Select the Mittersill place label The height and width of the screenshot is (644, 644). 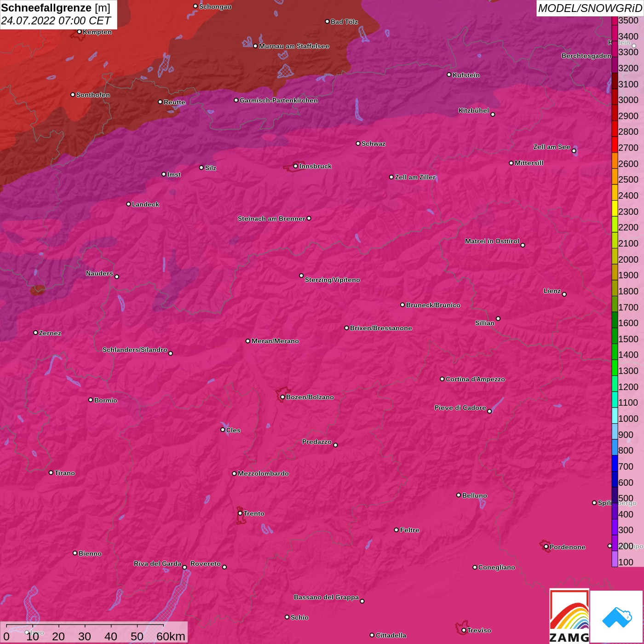(x=529, y=163)
